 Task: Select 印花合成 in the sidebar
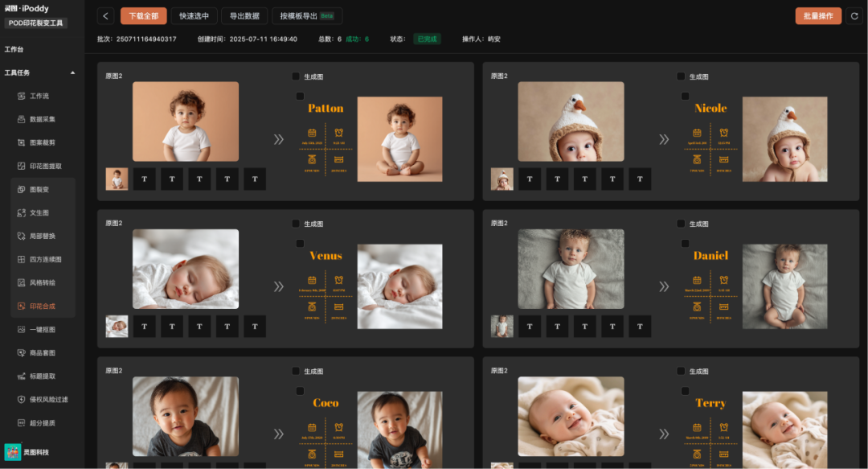tap(43, 306)
